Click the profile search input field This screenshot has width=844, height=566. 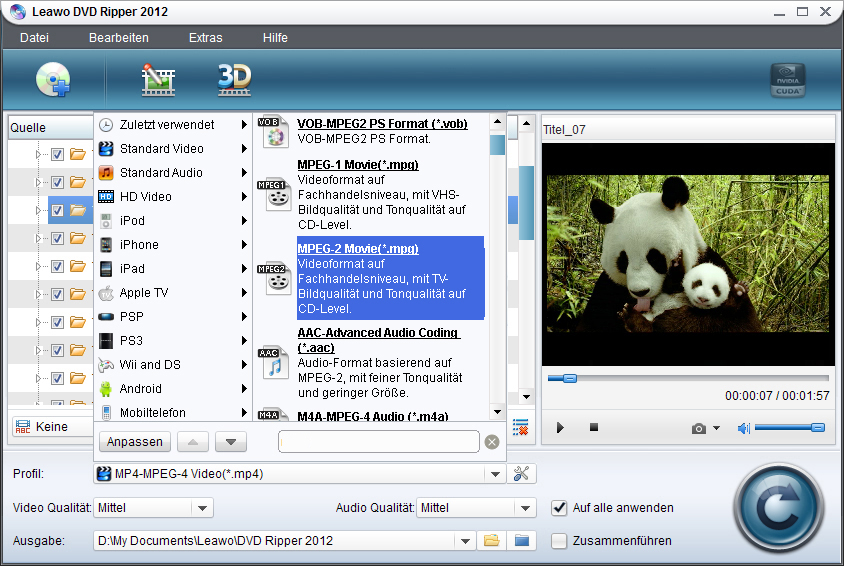pos(379,442)
